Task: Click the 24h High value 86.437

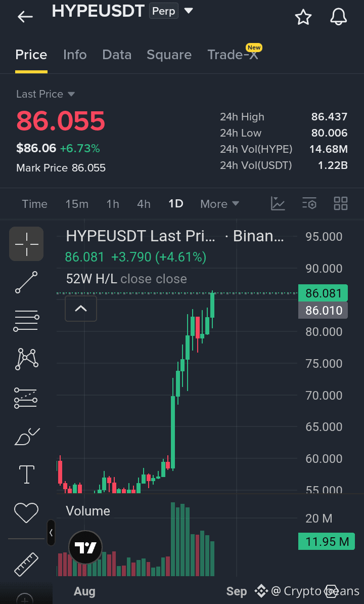Action: coord(330,117)
